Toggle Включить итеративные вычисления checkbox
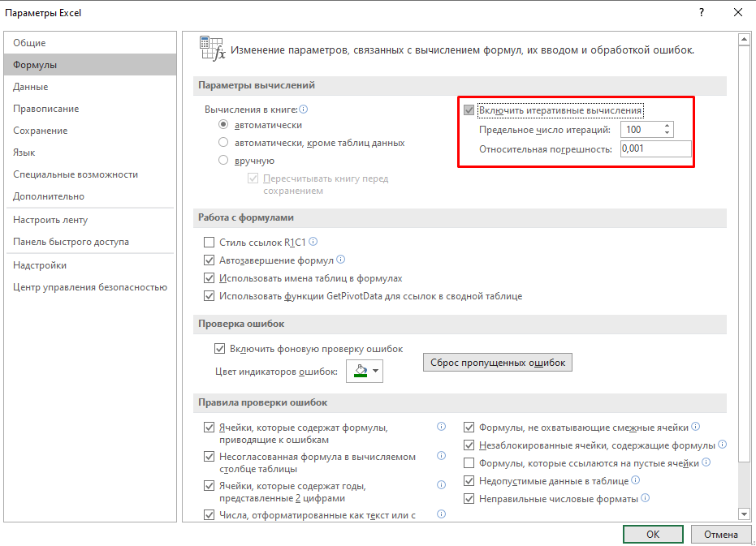This screenshot has height=546, width=756. (x=469, y=110)
